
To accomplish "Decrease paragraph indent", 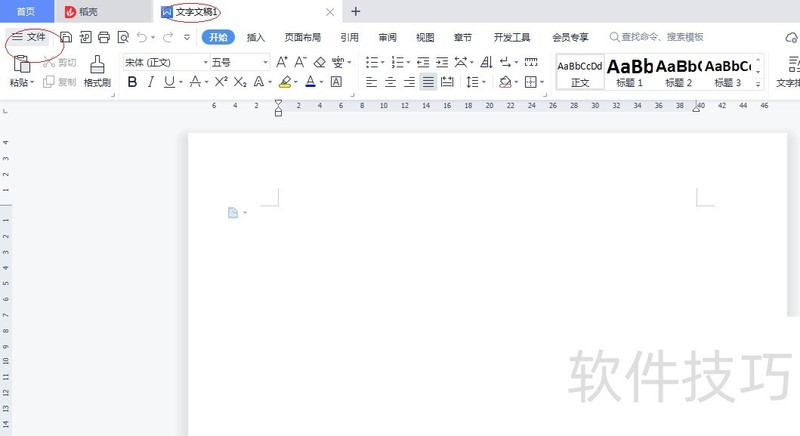I will pos(423,62).
